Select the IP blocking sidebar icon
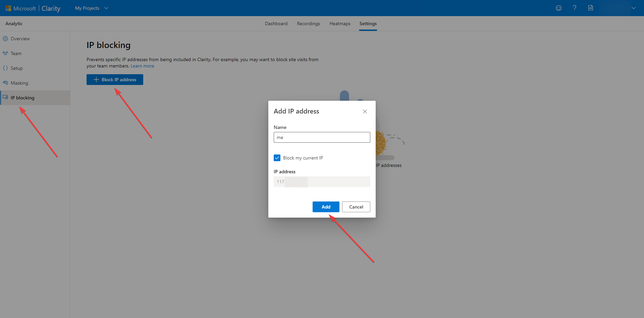 [x=5, y=97]
